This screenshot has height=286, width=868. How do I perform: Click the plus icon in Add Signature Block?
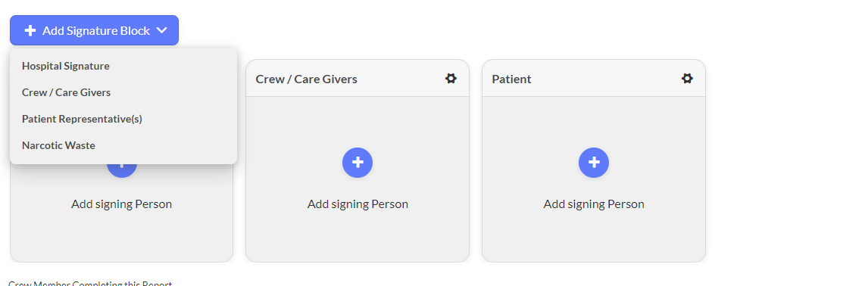[30, 31]
